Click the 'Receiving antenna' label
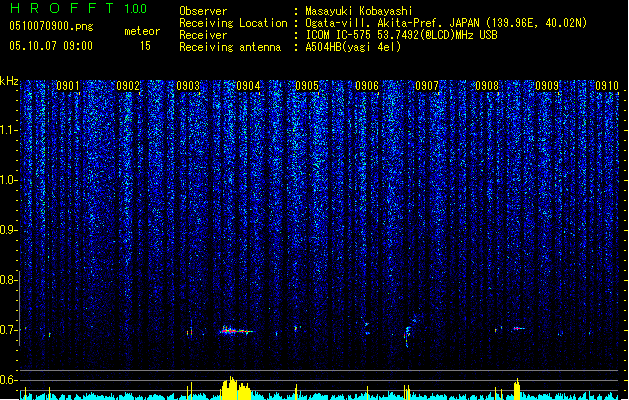The image size is (629, 400). point(230,47)
